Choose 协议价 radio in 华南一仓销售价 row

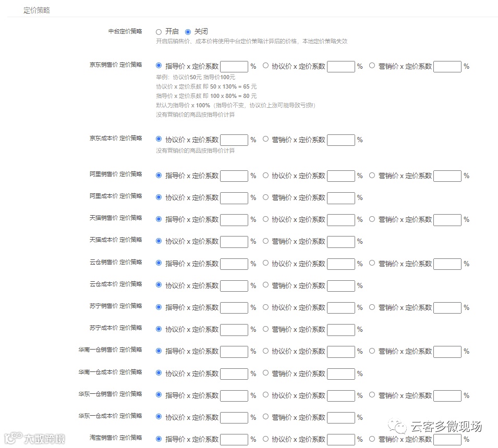(x=265, y=351)
